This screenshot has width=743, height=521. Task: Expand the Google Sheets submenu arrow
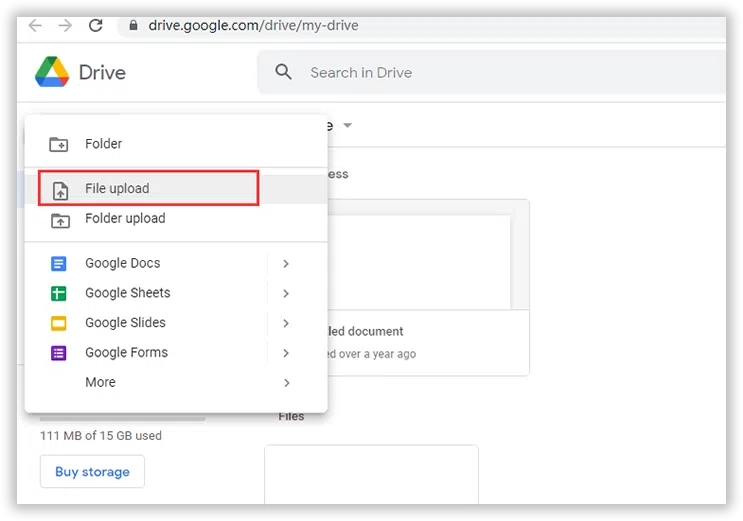[x=286, y=294]
